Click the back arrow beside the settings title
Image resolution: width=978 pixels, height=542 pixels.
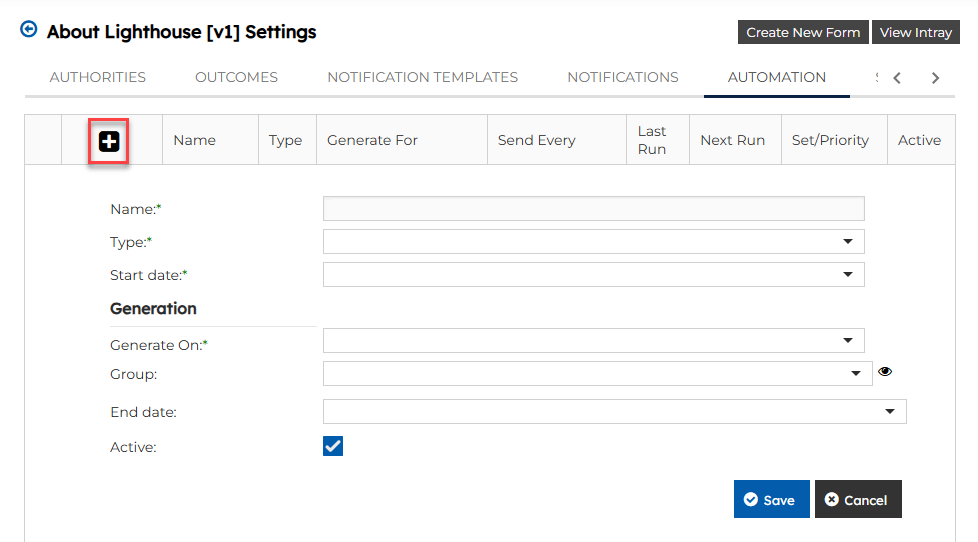tap(28, 30)
